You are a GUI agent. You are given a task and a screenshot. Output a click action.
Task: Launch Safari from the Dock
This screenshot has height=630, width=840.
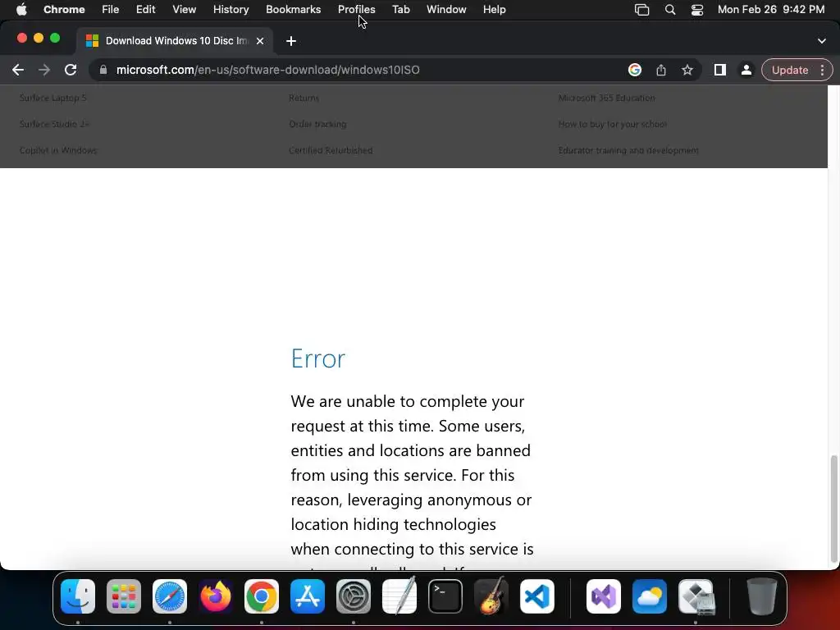point(170,596)
